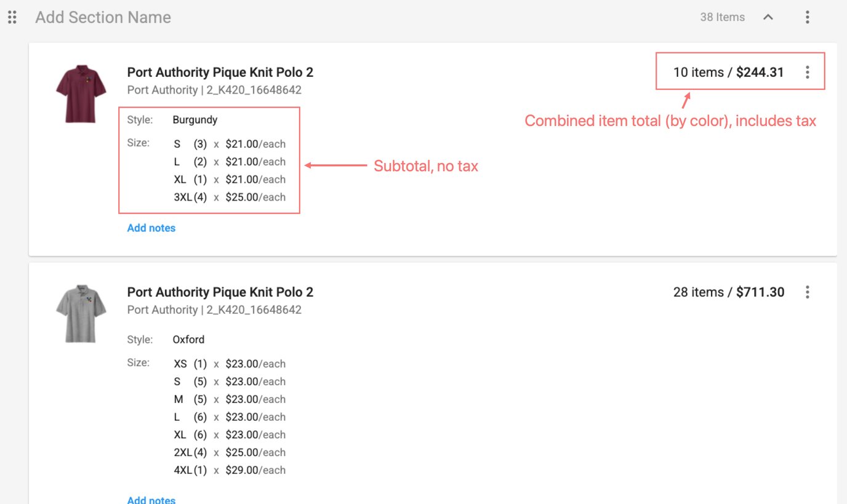Select the Oxford 4XL $29.00 size row

tap(230, 470)
